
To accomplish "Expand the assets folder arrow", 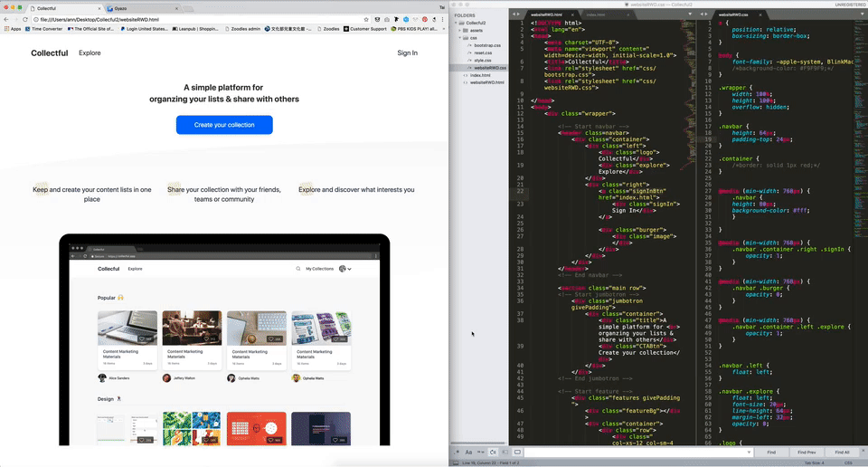I will tap(459, 31).
